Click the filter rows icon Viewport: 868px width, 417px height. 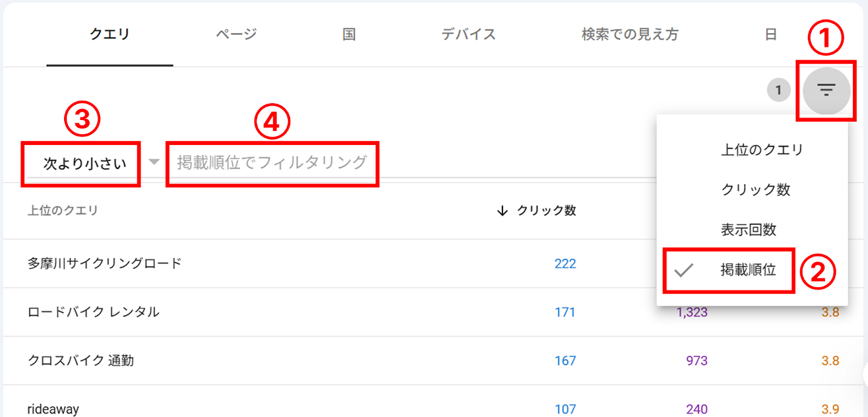pyautogui.click(x=826, y=90)
